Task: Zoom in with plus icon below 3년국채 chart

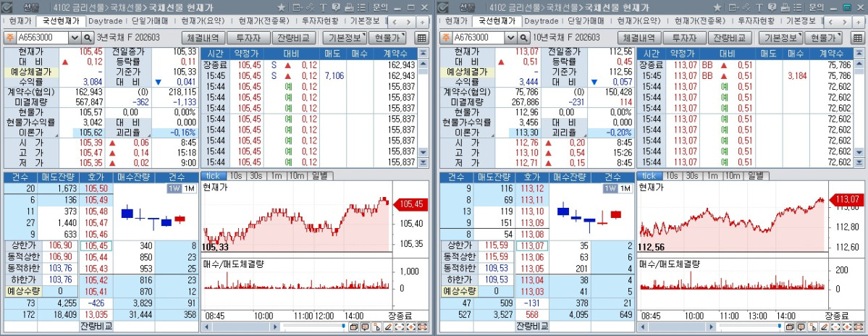Action: (x=410, y=327)
